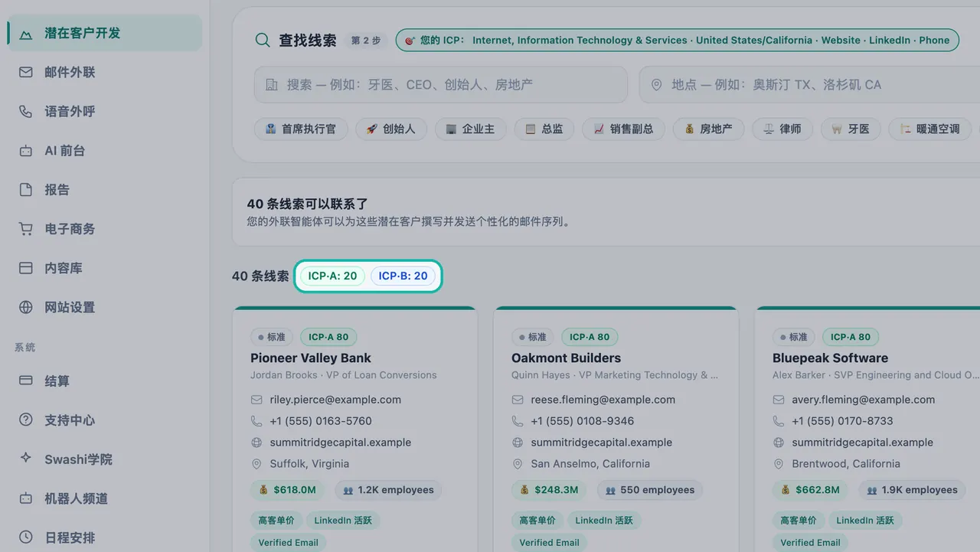This screenshot has width=980, height=552.
Task: Filter leads by ICP·A: 20
Action: coord(332,276)
